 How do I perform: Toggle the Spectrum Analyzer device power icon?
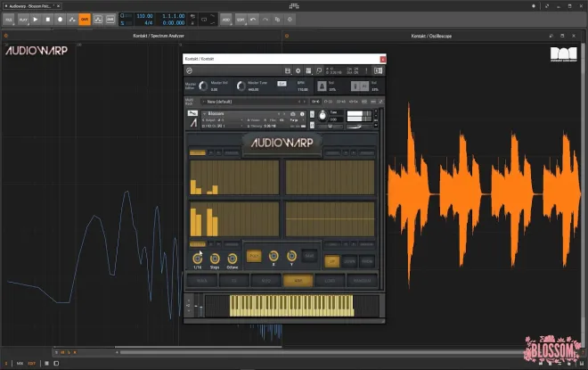(5, 36)
